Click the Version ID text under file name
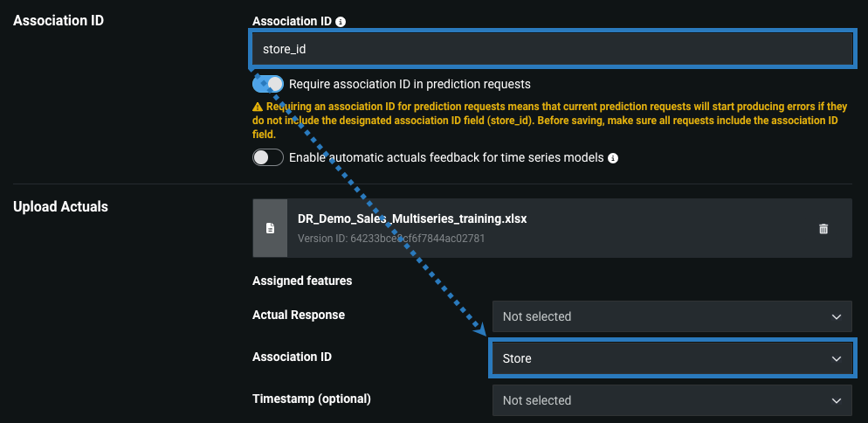This screenshot has height=423, width=868. pyautogui.click(x=391, y=238)
